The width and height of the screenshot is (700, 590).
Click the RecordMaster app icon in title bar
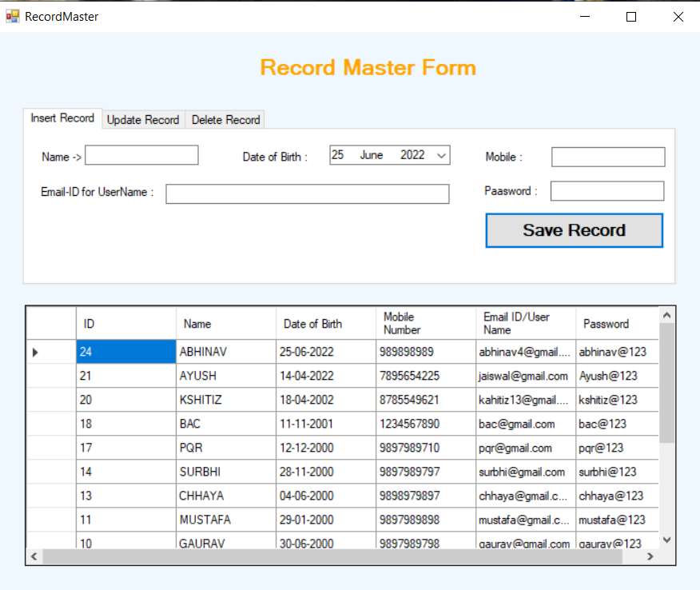click(x=13, y=17)
